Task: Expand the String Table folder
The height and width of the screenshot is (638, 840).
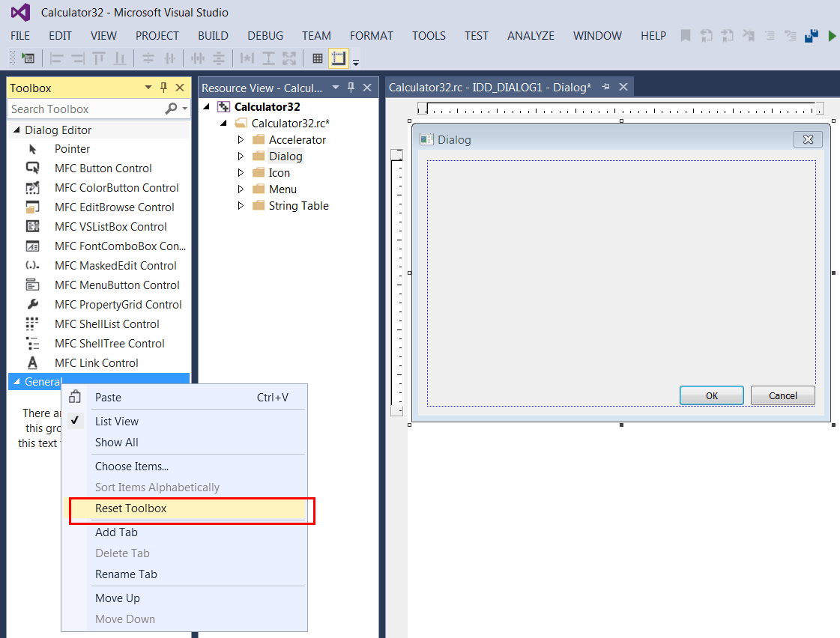Action: (x=241, y=205)
